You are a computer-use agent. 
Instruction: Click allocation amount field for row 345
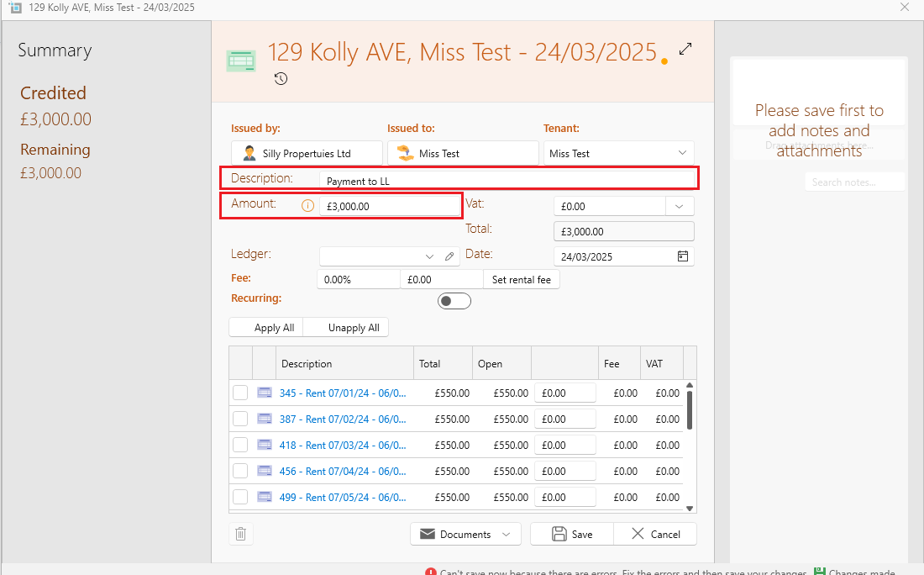[x=565, y=393]
